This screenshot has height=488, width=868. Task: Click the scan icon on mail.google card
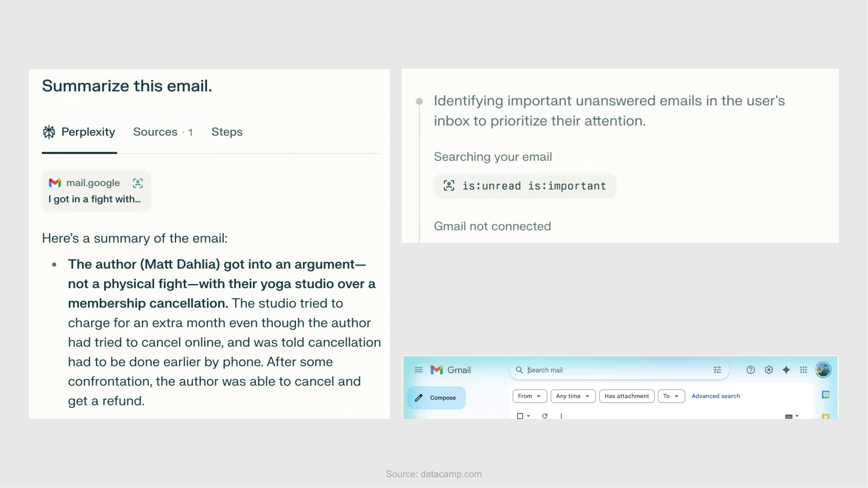138,183
